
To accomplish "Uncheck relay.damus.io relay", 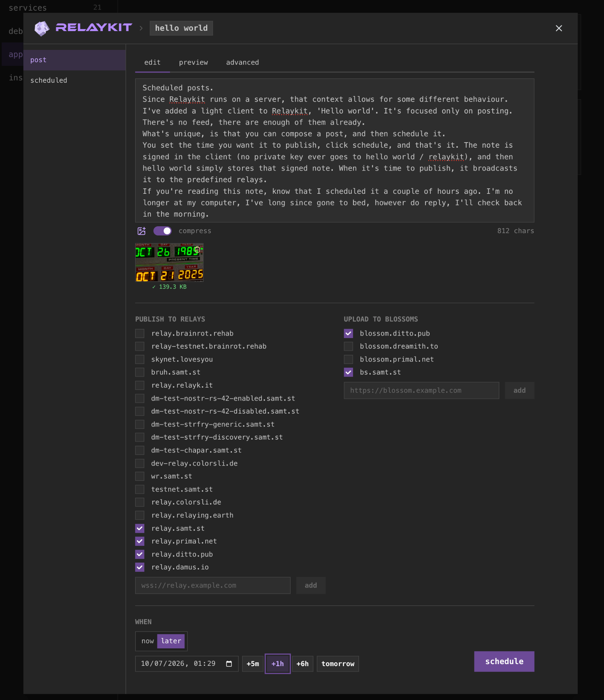I will click(x=140, y=567).
